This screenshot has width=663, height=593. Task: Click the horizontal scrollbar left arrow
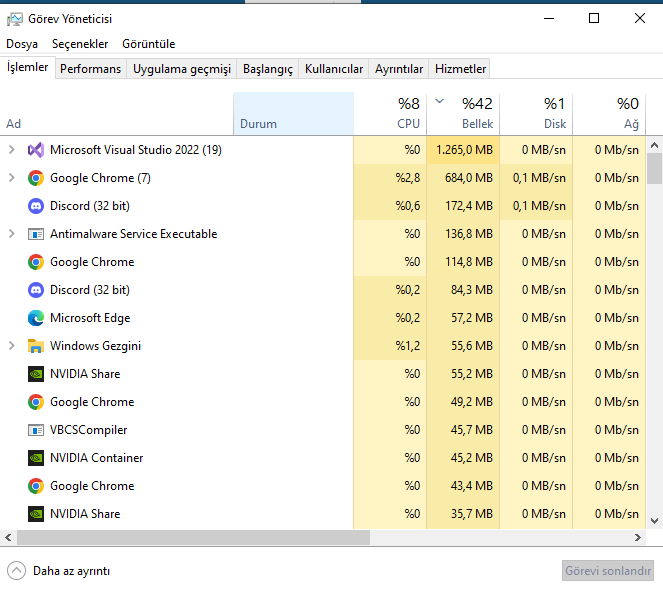[8, 538]
